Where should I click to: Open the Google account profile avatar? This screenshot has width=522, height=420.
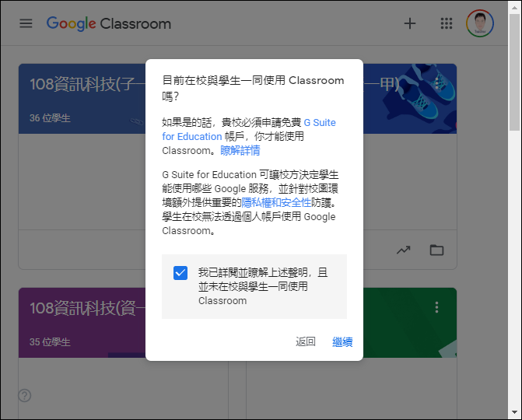point(480,23)
